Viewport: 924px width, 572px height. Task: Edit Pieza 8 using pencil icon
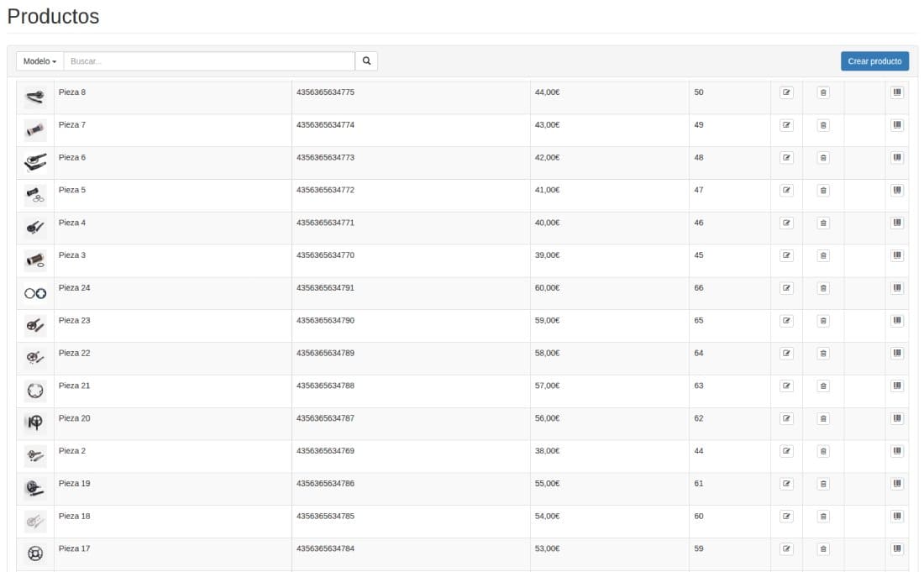[786, 92]
